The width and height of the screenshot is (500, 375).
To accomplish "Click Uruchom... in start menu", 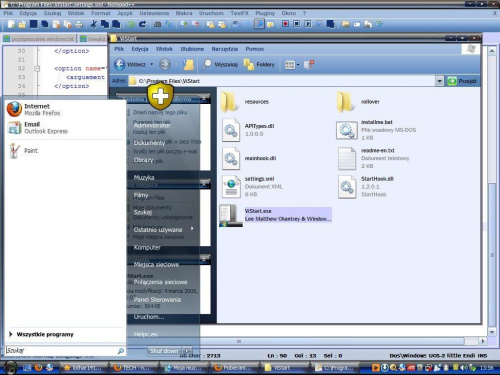I will tap(149, 317).
